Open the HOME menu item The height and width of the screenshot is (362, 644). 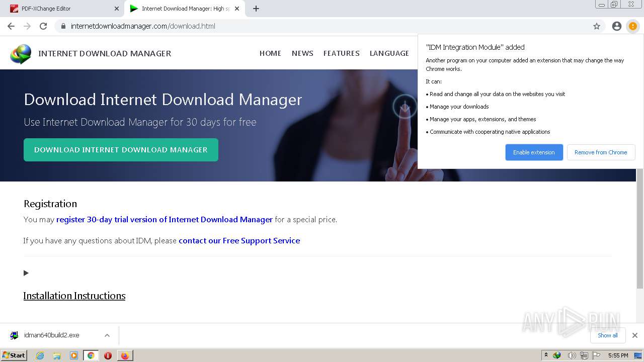click(x=270, y=53)
